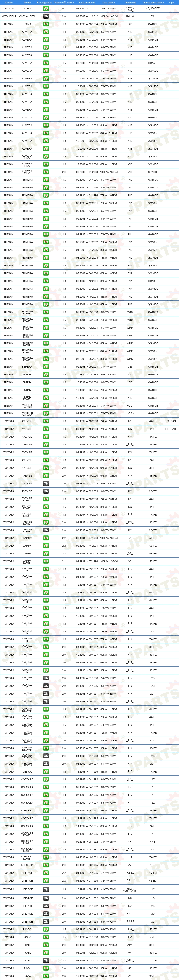This screenshot has height=980, width=179.
Task: Click the ON diesel icon in Lite-Ace 1C row
Action: pyautogui.click(x=46, y=890)
